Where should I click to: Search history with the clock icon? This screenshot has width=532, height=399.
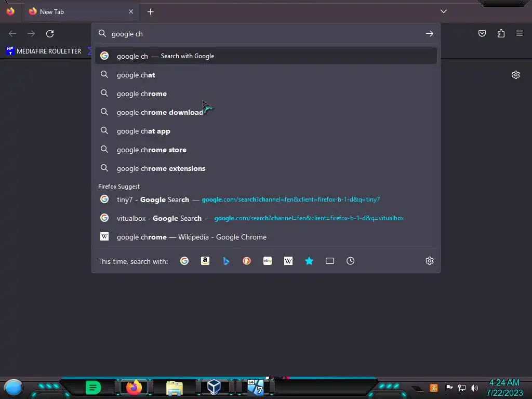tap(351, 261)
